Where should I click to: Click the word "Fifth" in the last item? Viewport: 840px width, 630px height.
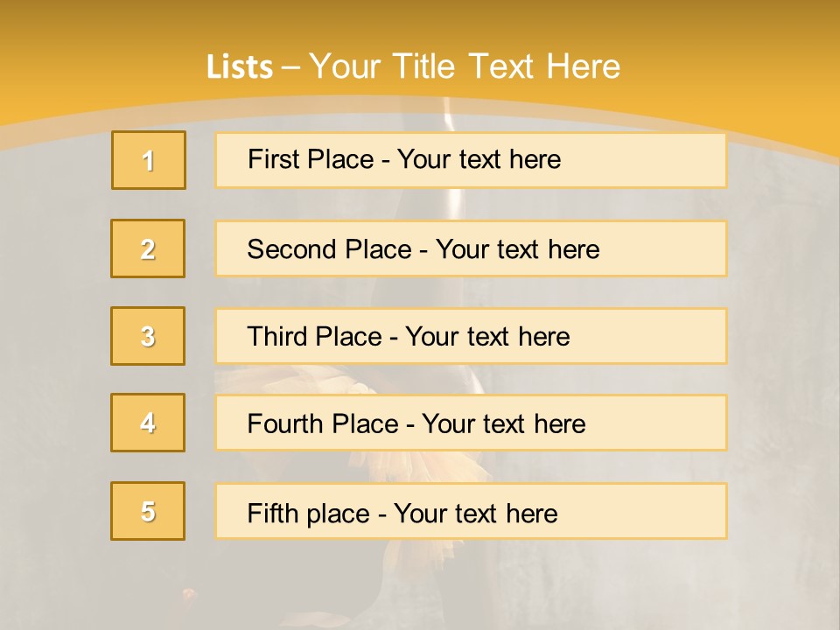click(272, 513)
